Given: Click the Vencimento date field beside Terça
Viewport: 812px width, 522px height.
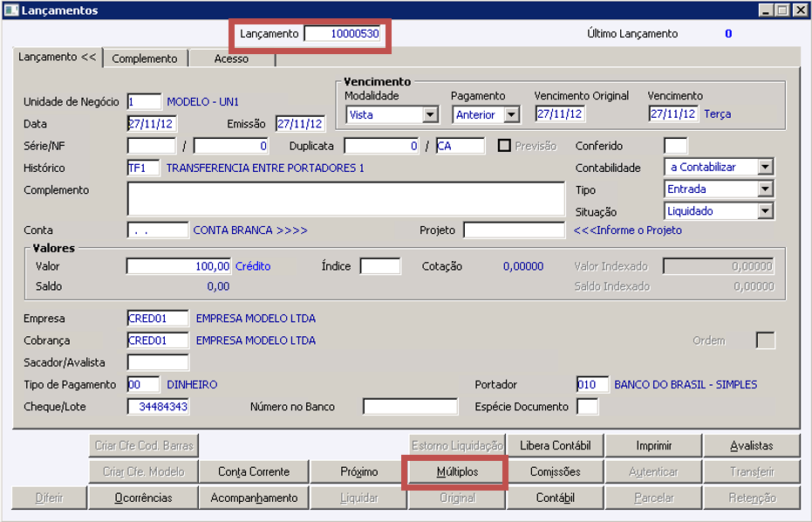Looking at the screenshot, I should pos(673,114).
